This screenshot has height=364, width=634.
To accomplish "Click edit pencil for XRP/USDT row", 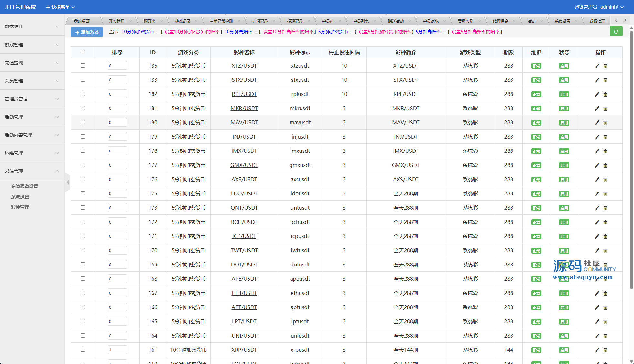I will click(x=597, y=350).
